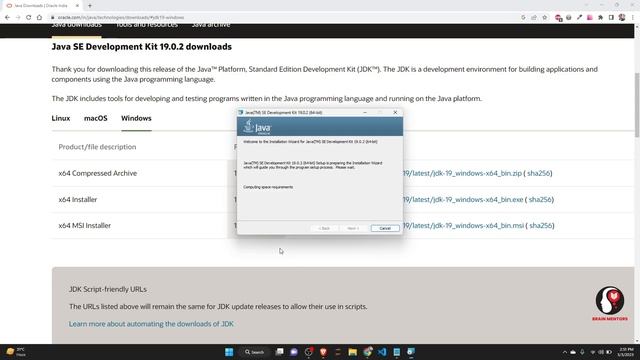Toggle the browser side panel icon
The image size is (640, 360).
tap(611, 18)
